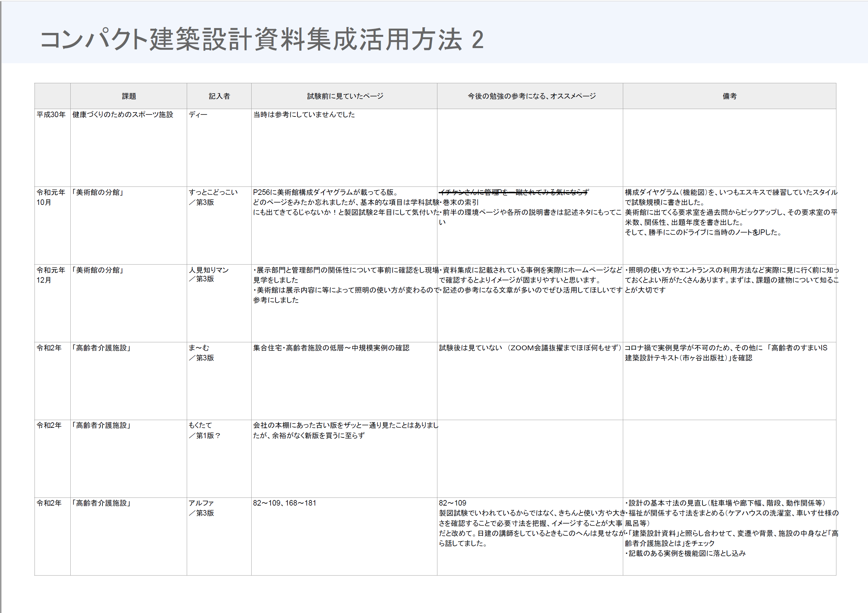Select cell 健康づくりのためのスポーツ施設
Screen dimensions: 868x613
(x=123, y=115)
